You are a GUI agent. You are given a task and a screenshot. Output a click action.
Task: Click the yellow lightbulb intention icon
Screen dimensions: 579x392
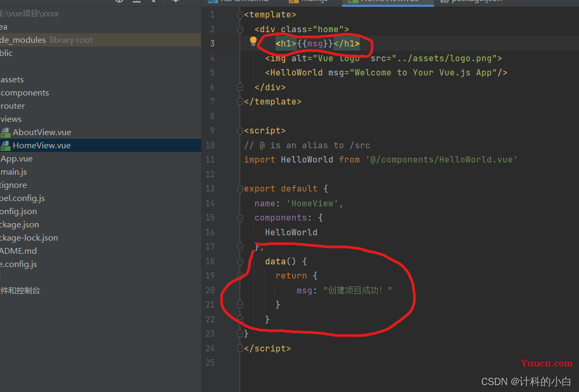click(253, 41)
